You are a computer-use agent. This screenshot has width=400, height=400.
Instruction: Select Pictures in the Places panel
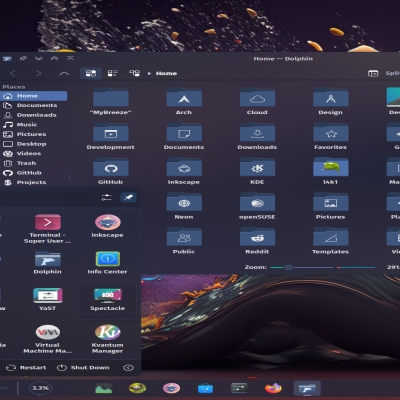(x=34, y=134)
